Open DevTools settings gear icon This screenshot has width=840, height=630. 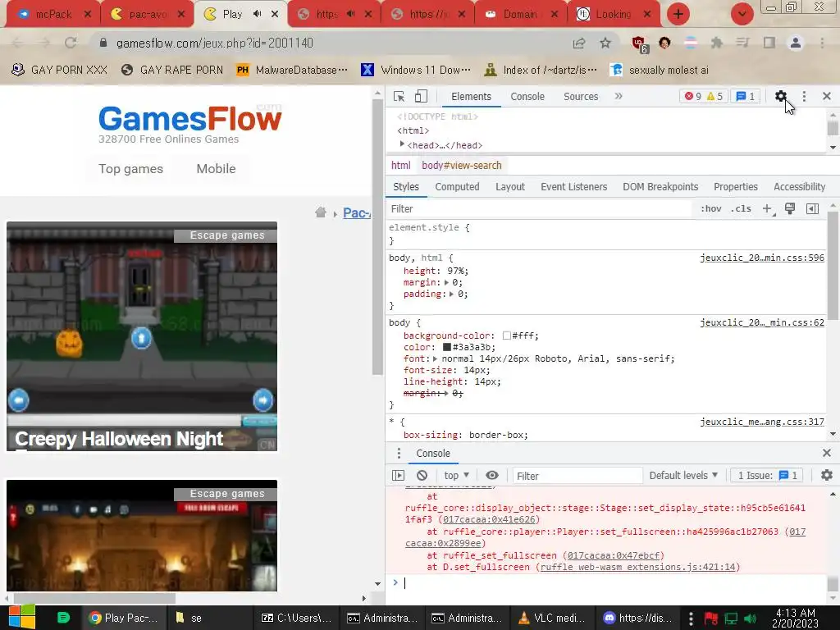coord(781,97)
